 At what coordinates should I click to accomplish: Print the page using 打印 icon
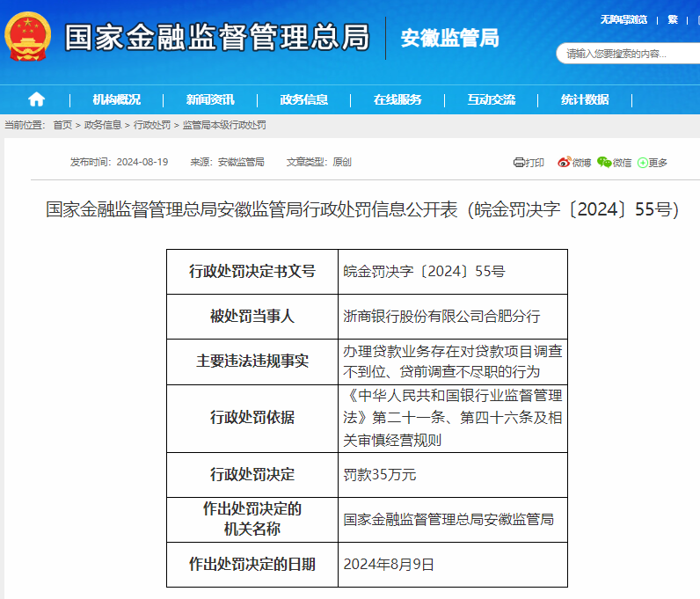(x=529, y=163)
